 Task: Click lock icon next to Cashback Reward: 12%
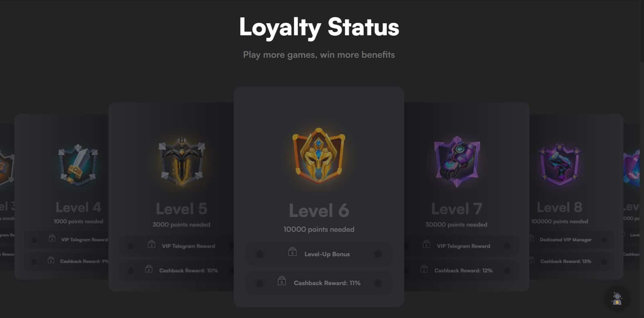[x=424, y=269]
